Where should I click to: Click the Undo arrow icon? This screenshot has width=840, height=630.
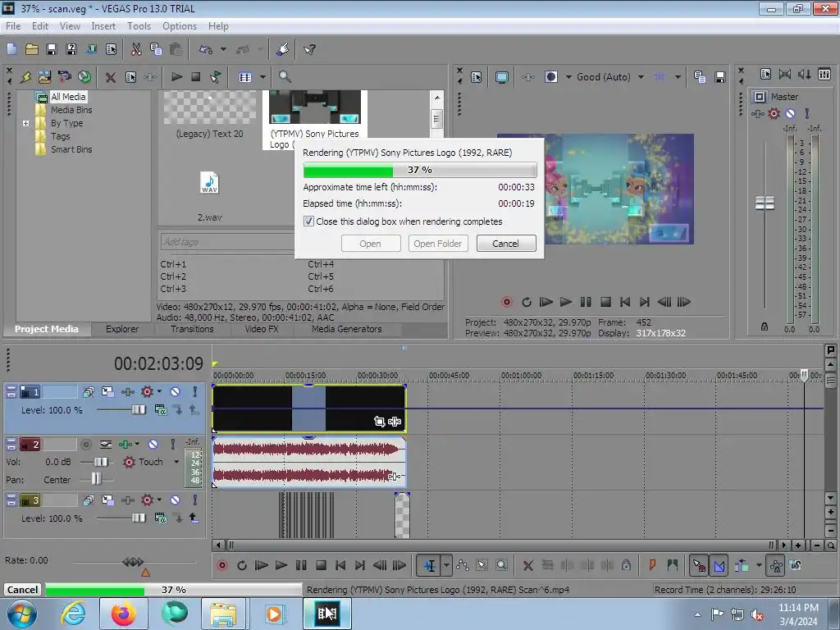click(x=206, y=49)
